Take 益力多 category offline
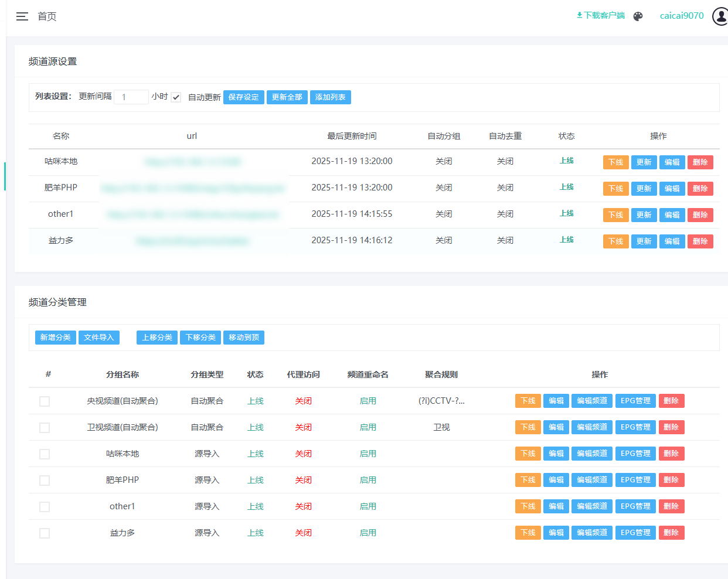 click(528, 533)
